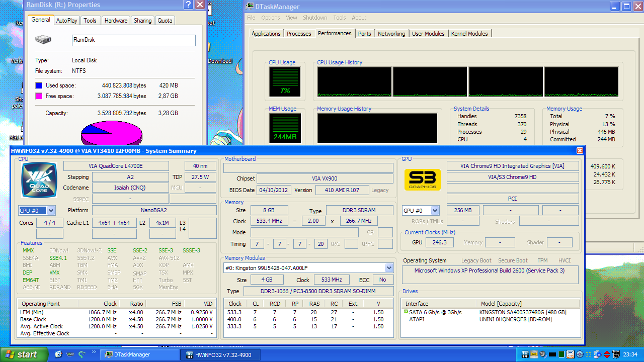Switch to the Hardware tab
This screenshot has width=644, height=362.
(116, 21)
